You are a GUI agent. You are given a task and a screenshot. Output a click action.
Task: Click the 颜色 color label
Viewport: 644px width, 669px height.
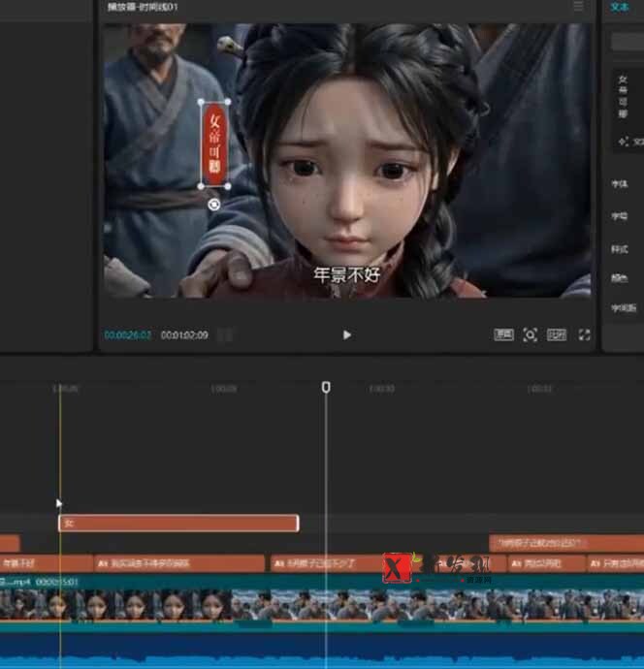[x=619, y=278]
